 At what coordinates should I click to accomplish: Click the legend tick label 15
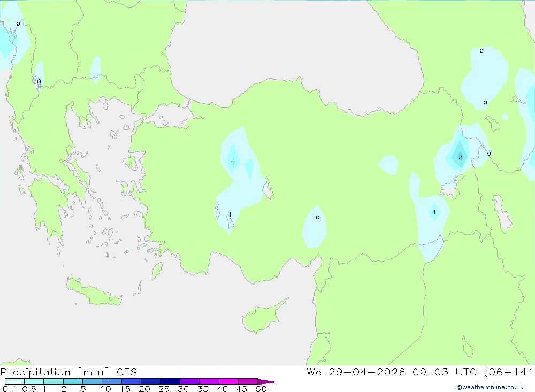coord(125,389)
